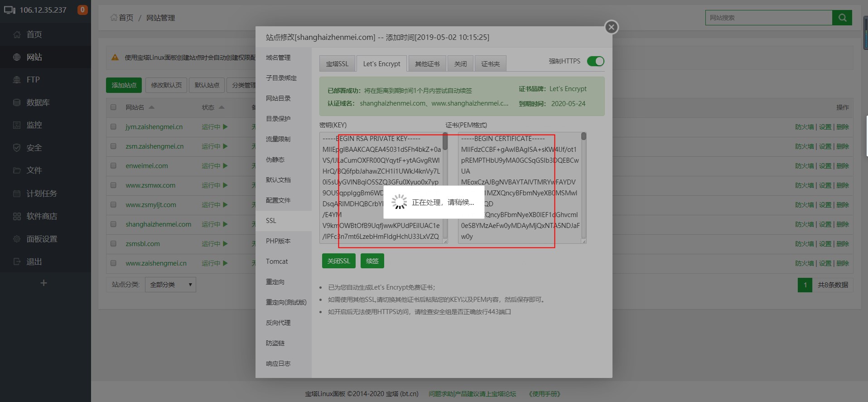The width and height of the screenshot is (868, 402).
Task: Check the box for jym.zaishengmei.cn
Action: (113, 127)
